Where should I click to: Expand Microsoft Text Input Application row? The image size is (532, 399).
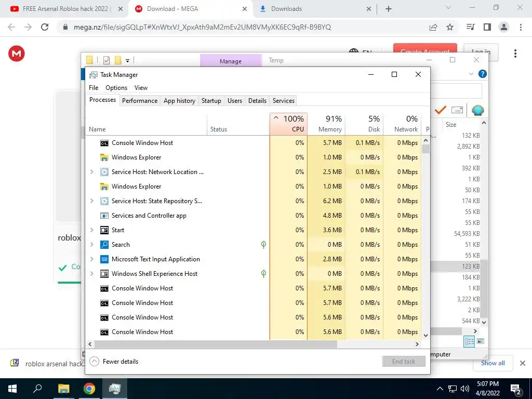click(x=91, y=259)
